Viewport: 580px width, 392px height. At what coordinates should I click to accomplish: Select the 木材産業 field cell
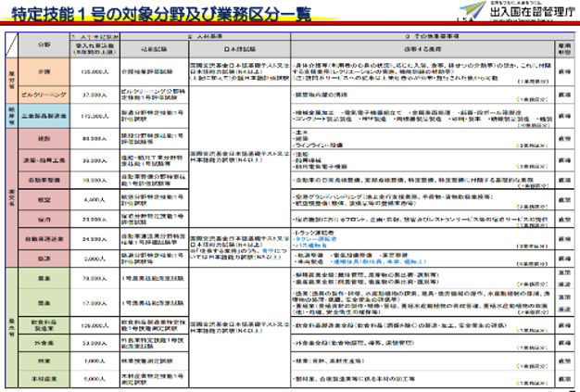(x=44, y=379)
